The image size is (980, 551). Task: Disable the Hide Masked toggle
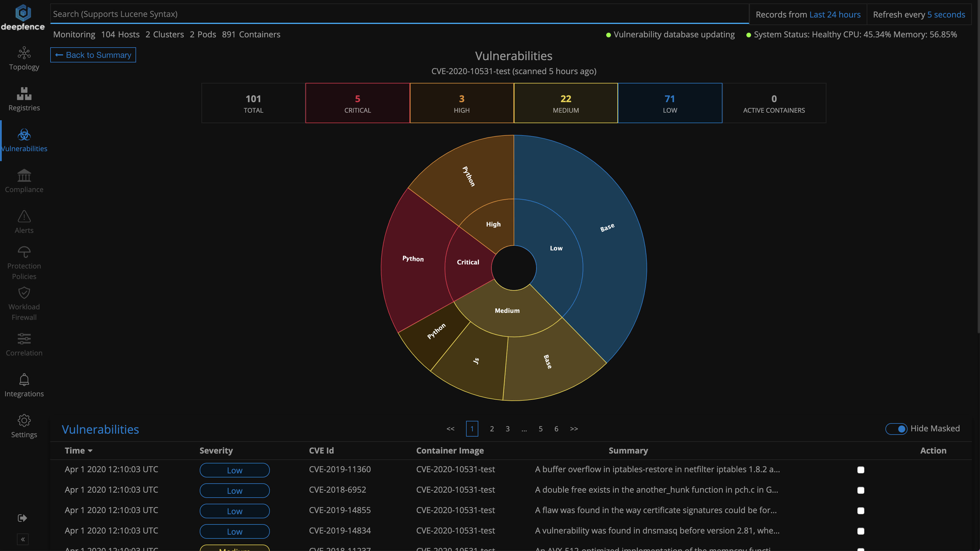[897, 428]
